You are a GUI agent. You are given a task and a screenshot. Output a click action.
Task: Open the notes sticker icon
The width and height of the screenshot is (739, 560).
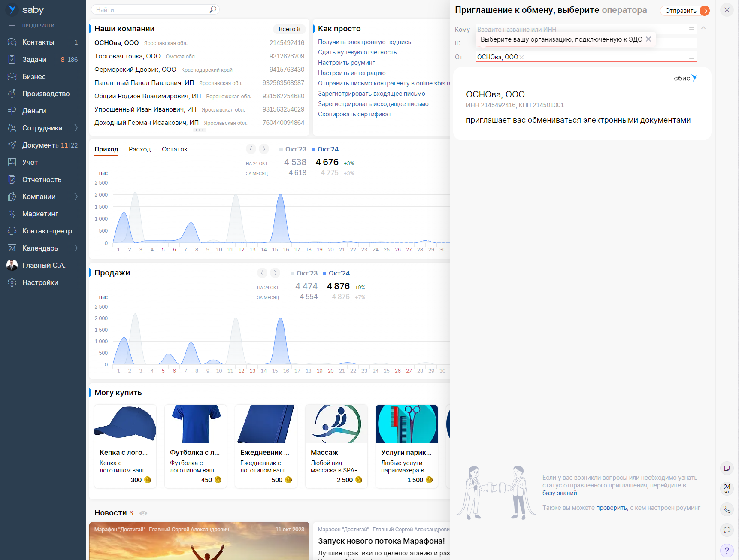tap(727, 468)
